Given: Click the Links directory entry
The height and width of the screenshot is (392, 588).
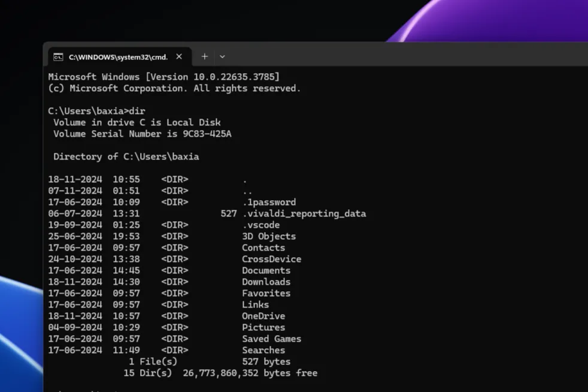Looking at the screenshot, I should coord(255,305).
